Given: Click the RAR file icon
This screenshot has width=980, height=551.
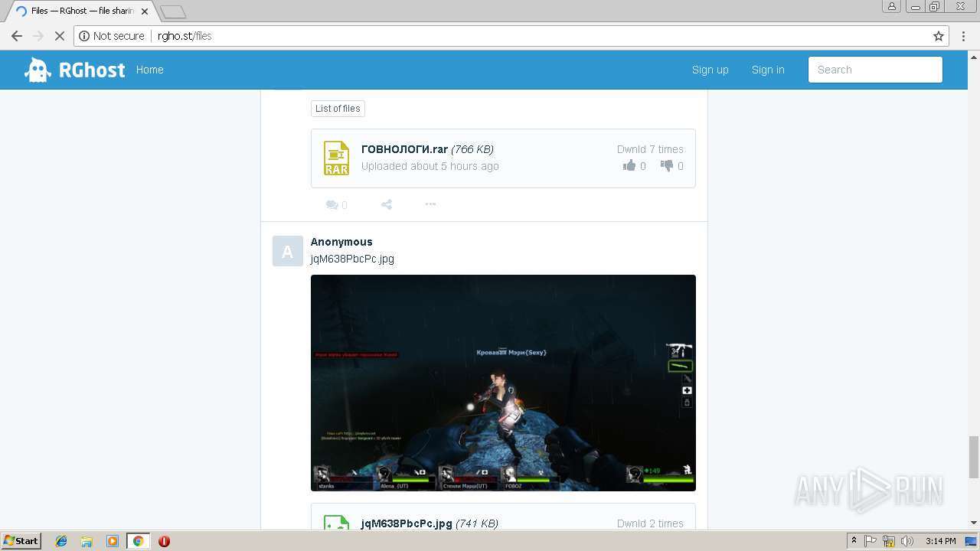Looking at the screenshot, I should point(336,158).
